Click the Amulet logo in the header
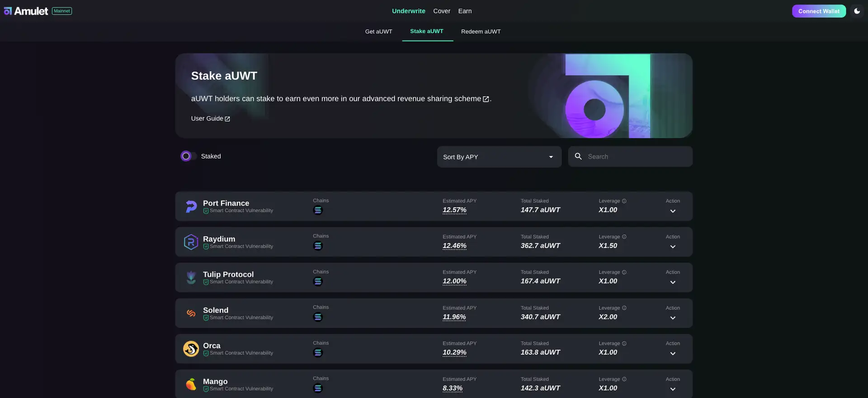This screenshot has height=398, width=868. (x=26, y=11)
